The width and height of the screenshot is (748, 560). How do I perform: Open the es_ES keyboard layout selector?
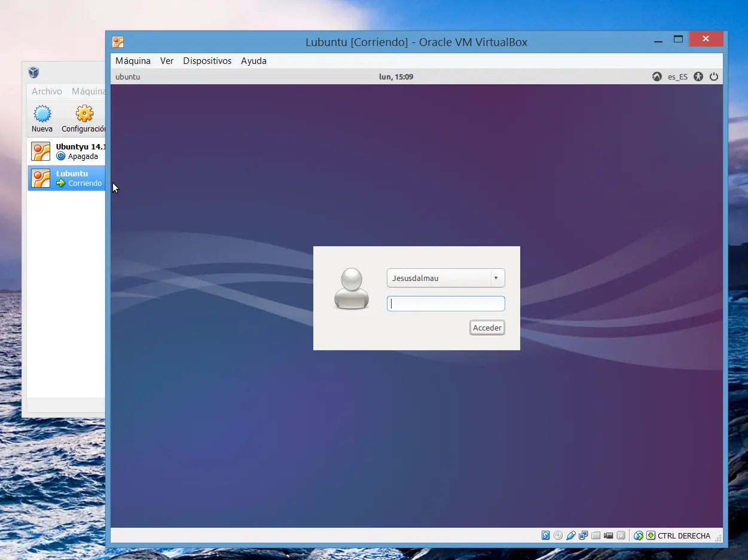pos(677,76)
